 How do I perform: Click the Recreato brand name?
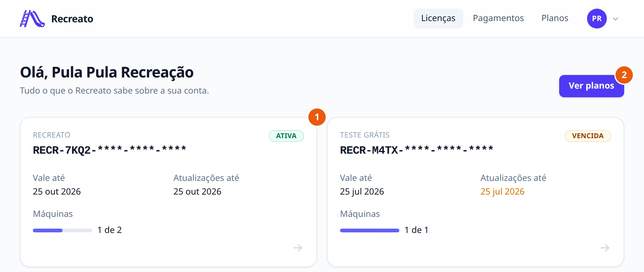click(x=72, y=19)
